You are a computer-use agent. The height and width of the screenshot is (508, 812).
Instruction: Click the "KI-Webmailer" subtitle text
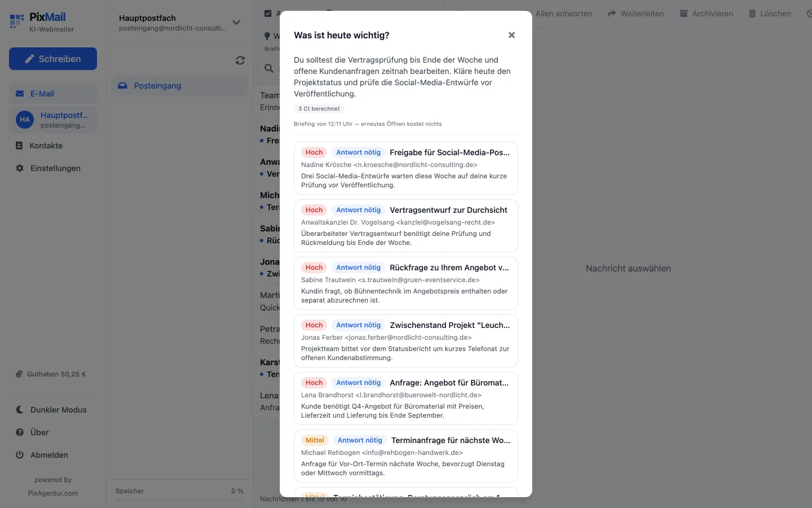click(52, 29)
